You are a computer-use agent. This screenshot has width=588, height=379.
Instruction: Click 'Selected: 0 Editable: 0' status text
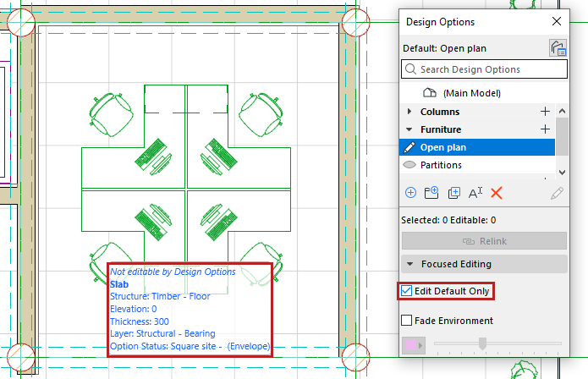(x=448, y=220)
